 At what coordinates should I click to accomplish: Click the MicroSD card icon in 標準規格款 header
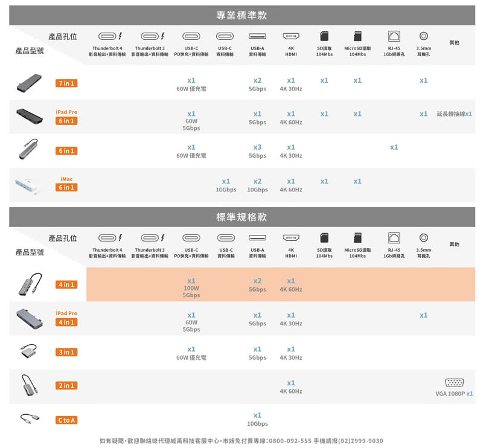357,238
